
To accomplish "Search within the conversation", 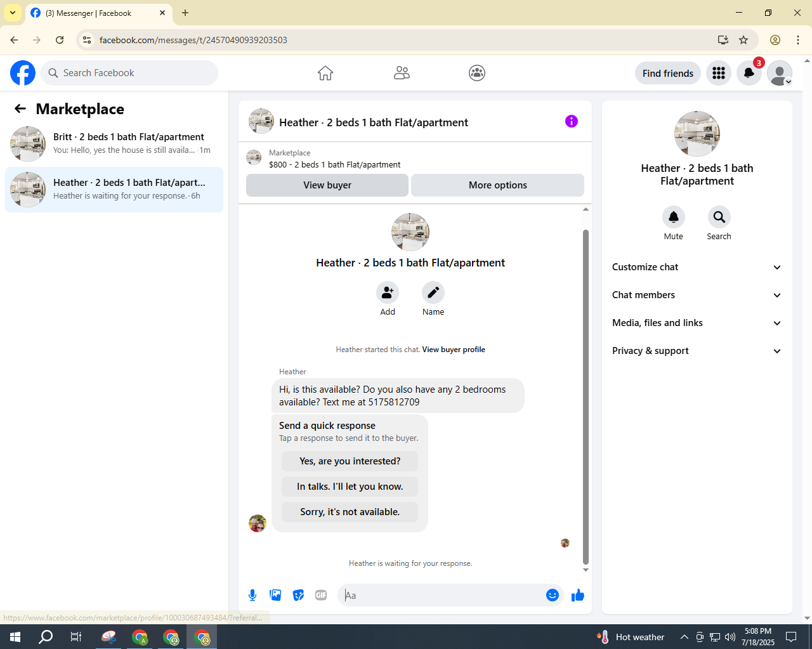I will tap(719, 217).
